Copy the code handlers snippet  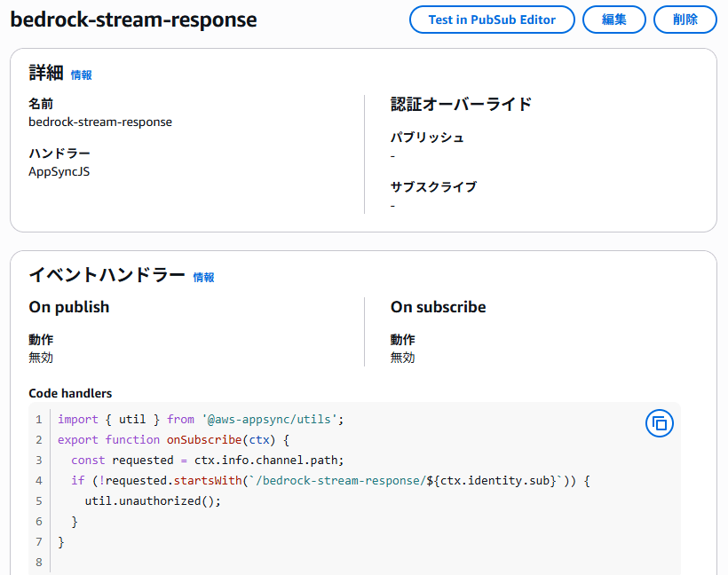pos(660,423)
